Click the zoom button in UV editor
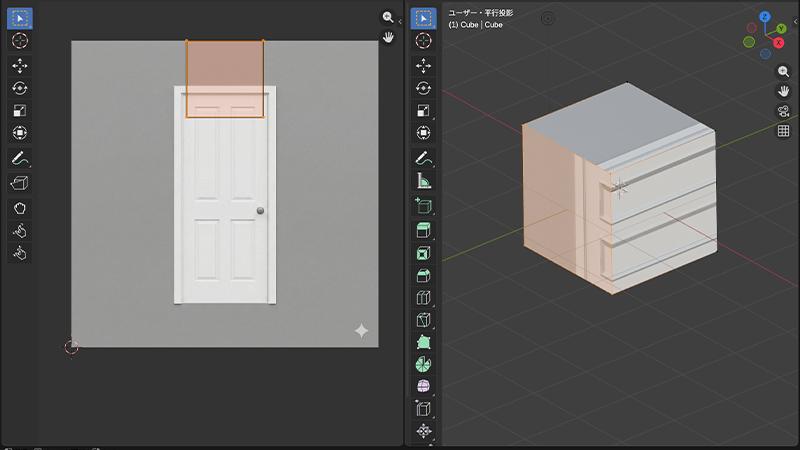 click(388, 17)
